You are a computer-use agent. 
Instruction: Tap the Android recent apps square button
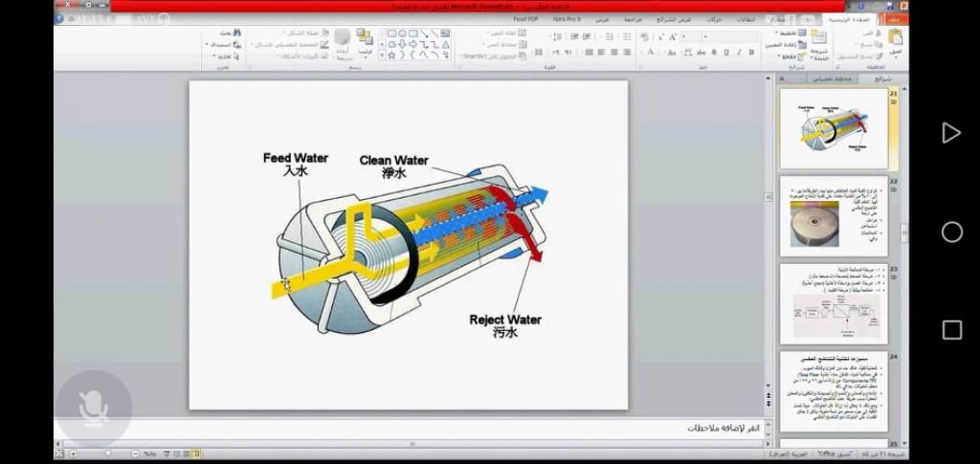(951, 330)
